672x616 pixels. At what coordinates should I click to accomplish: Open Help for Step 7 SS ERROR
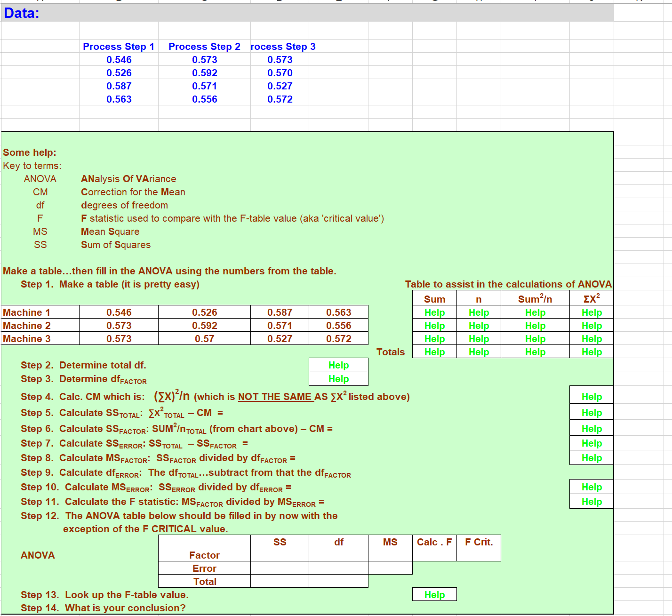(591, 443)
